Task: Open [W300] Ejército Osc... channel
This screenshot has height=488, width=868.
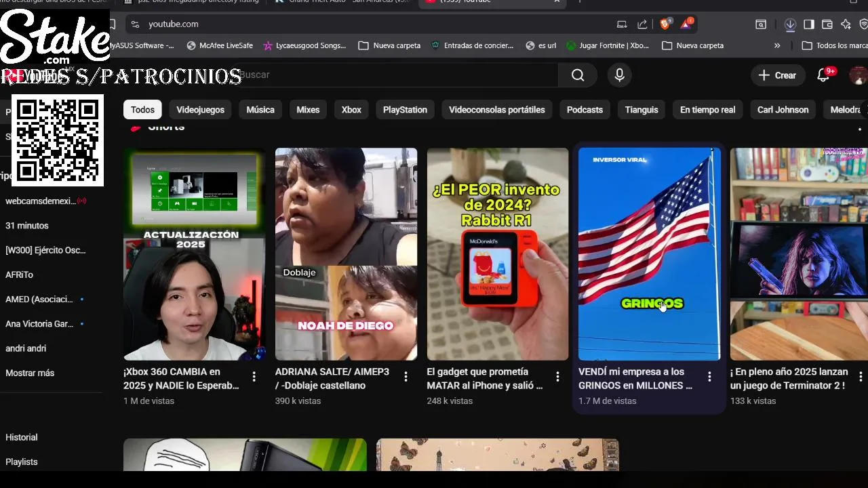Action: pyautogui.click(x=45, y=250)
